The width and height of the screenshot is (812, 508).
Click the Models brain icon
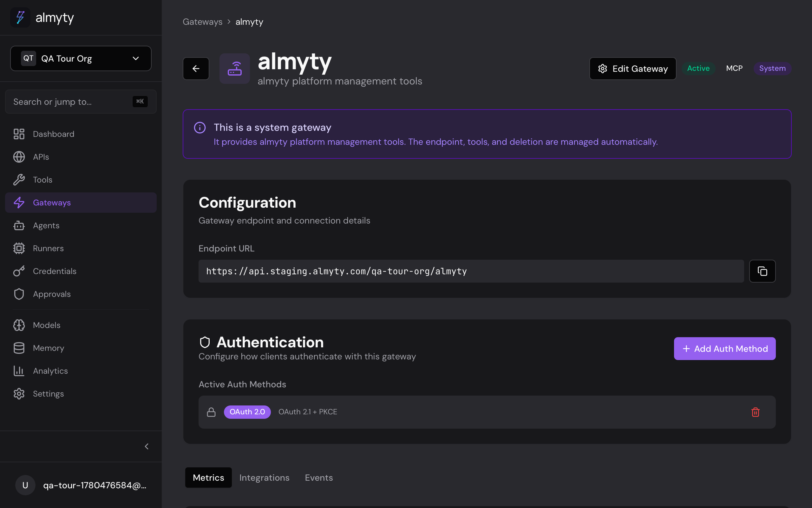[19, 325]
